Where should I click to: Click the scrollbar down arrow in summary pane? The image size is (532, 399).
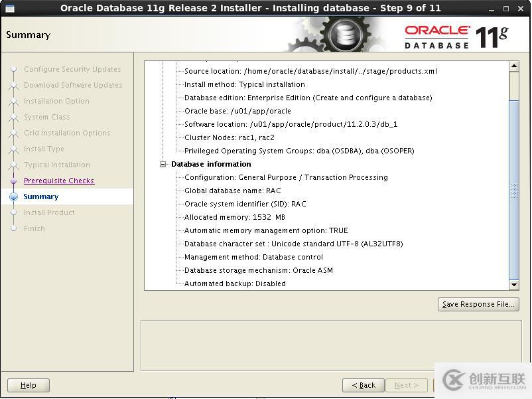coord(514,285)
